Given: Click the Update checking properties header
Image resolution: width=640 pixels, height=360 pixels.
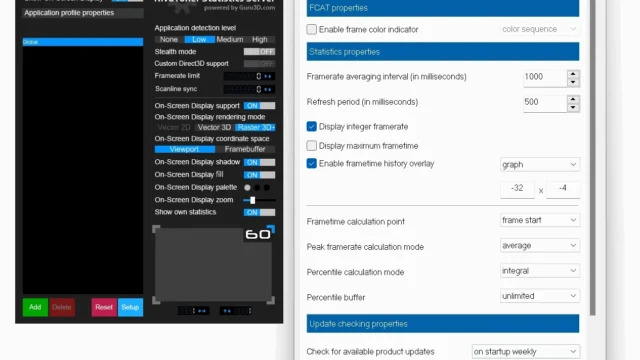Looking at the screenshot, I should coord(443,324).
